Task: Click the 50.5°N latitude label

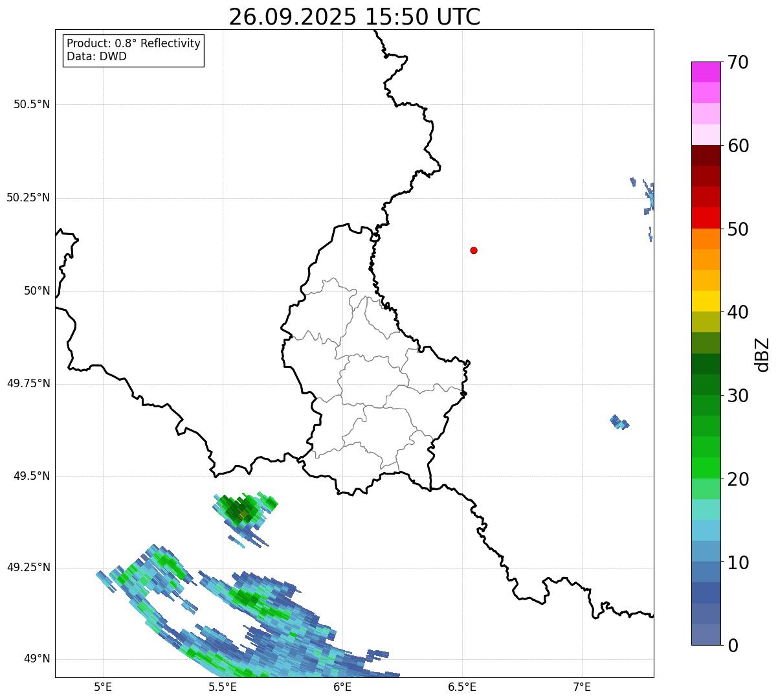Action: pyautogui.click(x=32, y=104)
